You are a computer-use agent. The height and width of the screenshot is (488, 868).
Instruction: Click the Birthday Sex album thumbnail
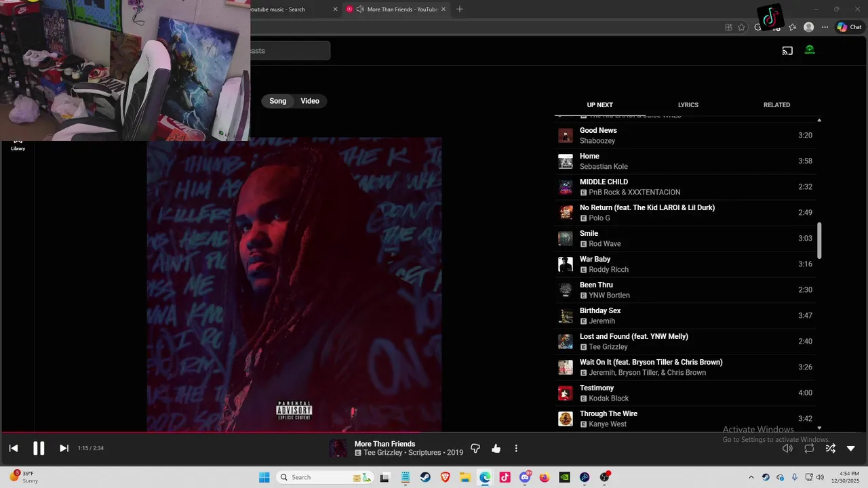(x=565, y=316)
